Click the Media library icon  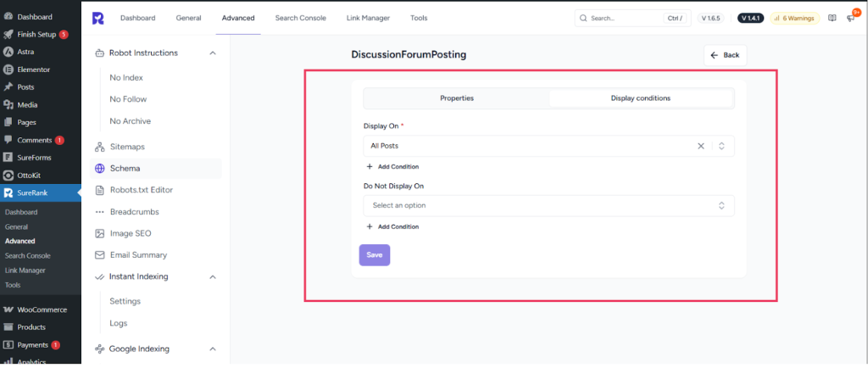pyautogui.click(x=8, y=105)
